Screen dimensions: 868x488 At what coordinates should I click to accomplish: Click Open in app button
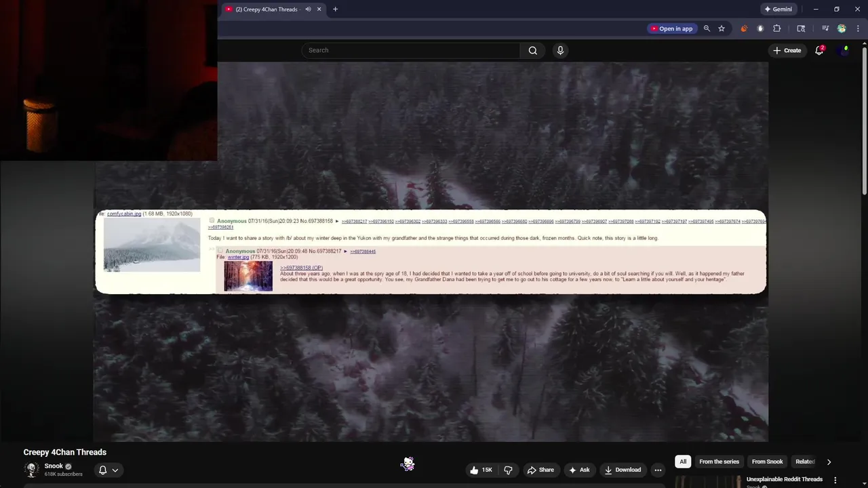[671, 28]
